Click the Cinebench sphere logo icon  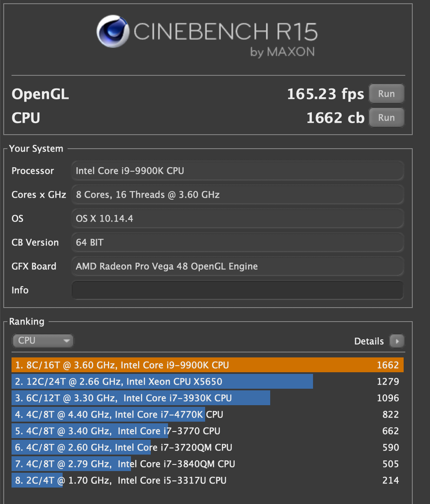point(113,31)
